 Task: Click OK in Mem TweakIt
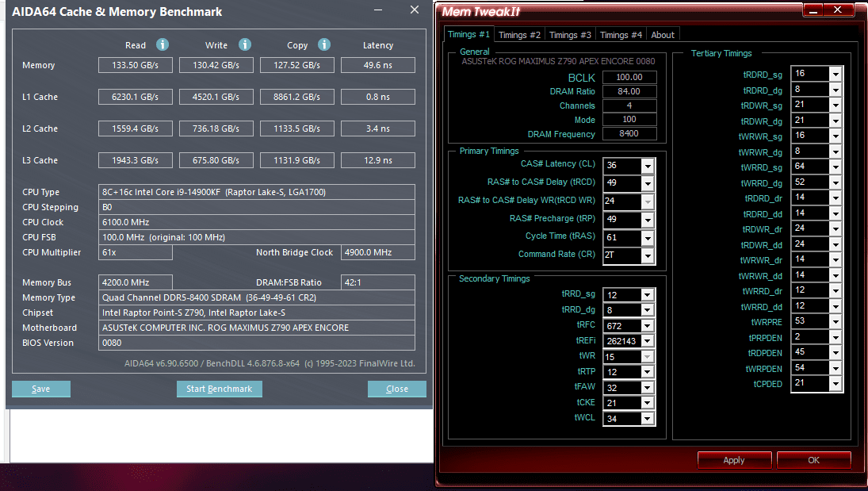pyautogui.click(x=814, y=460)
